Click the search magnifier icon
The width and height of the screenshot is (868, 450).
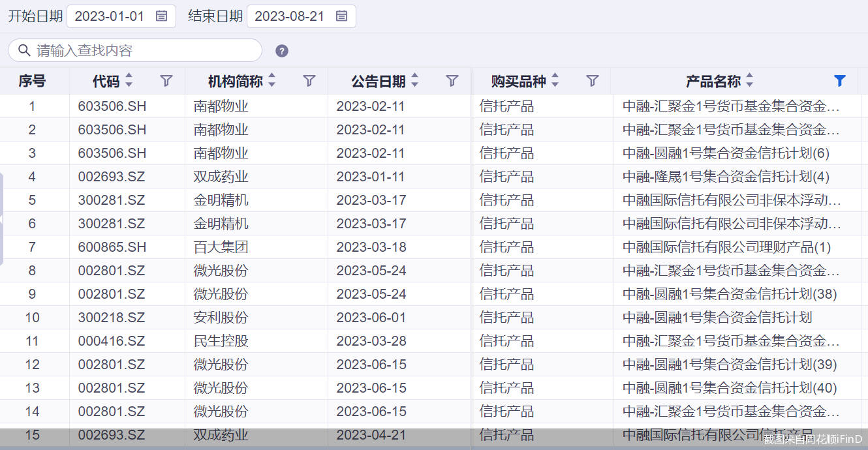tap(24, 50)
